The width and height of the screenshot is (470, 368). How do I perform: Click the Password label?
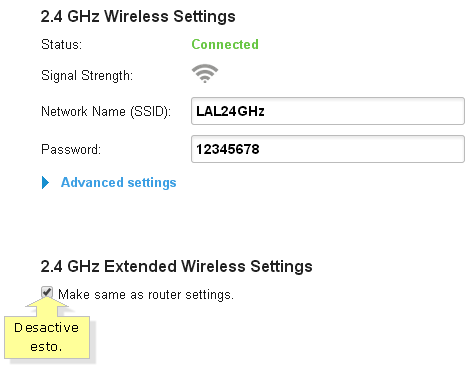[71, 149]
